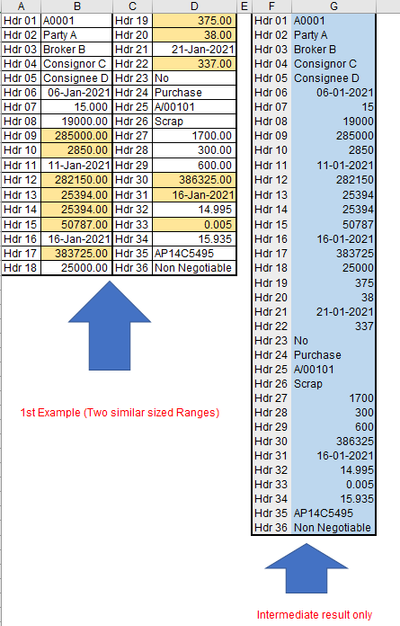This screenshot has width=400, height=626.
Task: Select Hdr 19 label in column F
Action: (x=271, y=283)
